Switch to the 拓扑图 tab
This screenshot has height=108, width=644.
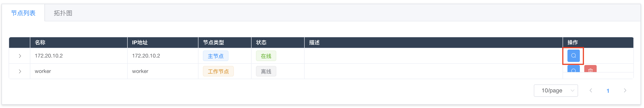[x=63, y=13]
